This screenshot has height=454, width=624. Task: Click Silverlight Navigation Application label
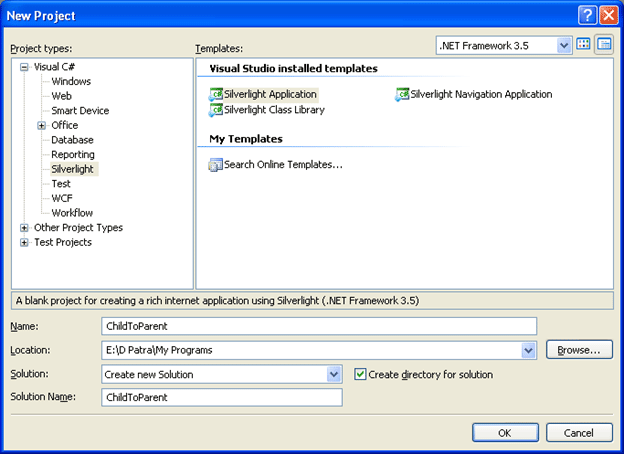coord(481,95)
